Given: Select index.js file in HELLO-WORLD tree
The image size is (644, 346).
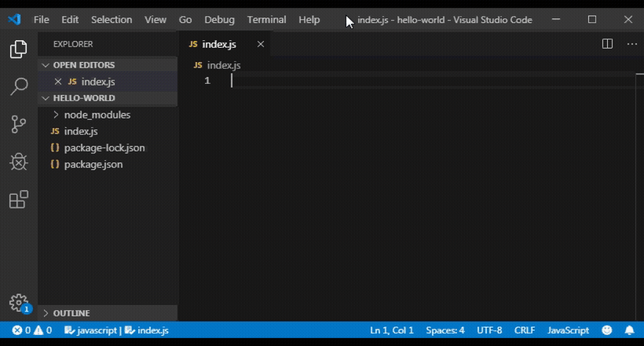Looking at the screenshot, I should pyautogui.click(x=108, y=131).
